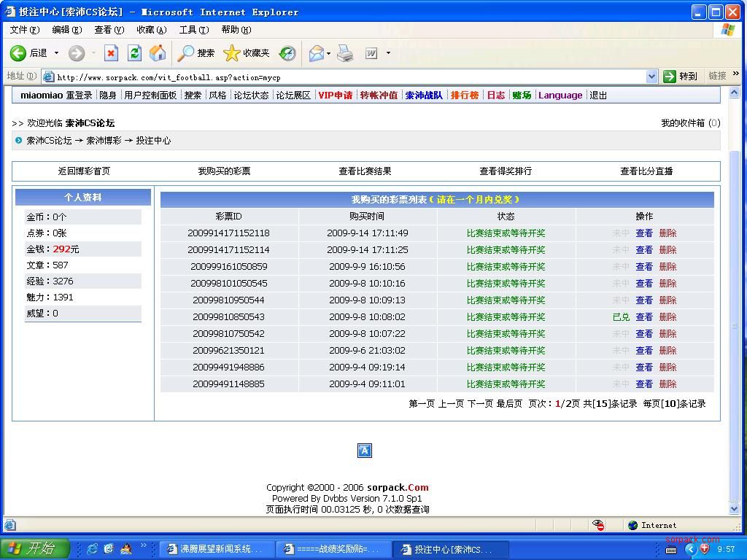Click the Mail envelope toolbar icon
Image resolution: width=747 pixels, height=560 pixels.
click(316, 53)
